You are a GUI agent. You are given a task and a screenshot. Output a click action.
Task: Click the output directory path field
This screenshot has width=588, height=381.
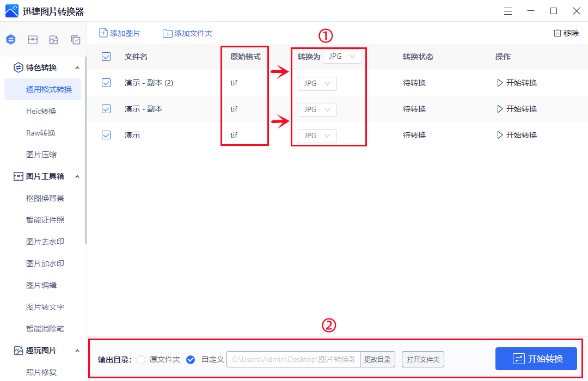coord(293,359)
